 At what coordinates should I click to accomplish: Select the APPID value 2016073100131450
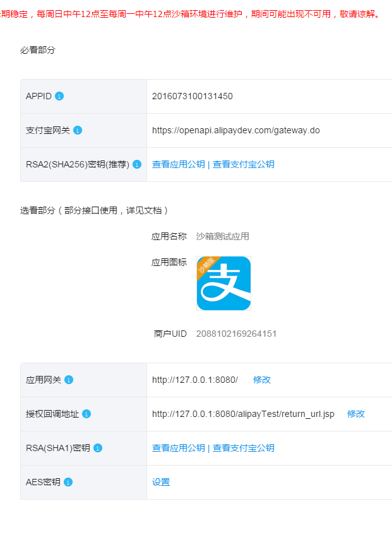[x=193, y=96]
